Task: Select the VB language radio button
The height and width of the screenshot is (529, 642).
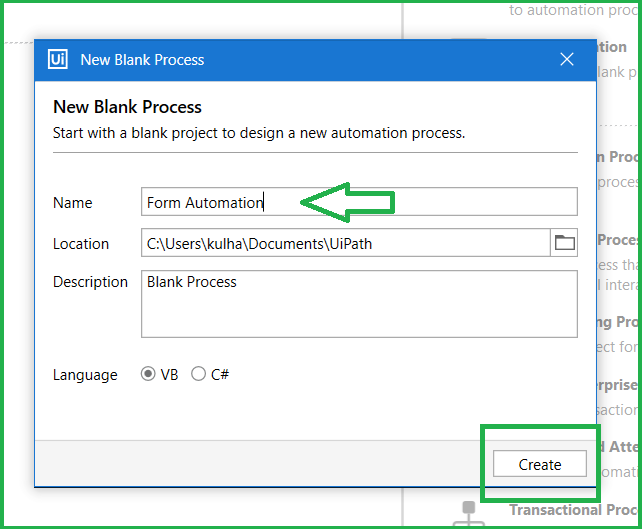Action: [x=149, y=375]
